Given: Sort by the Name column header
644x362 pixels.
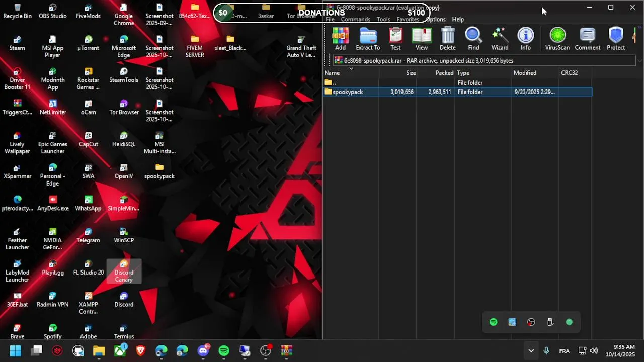Looking at the screenshot, I should click(351, 73).
